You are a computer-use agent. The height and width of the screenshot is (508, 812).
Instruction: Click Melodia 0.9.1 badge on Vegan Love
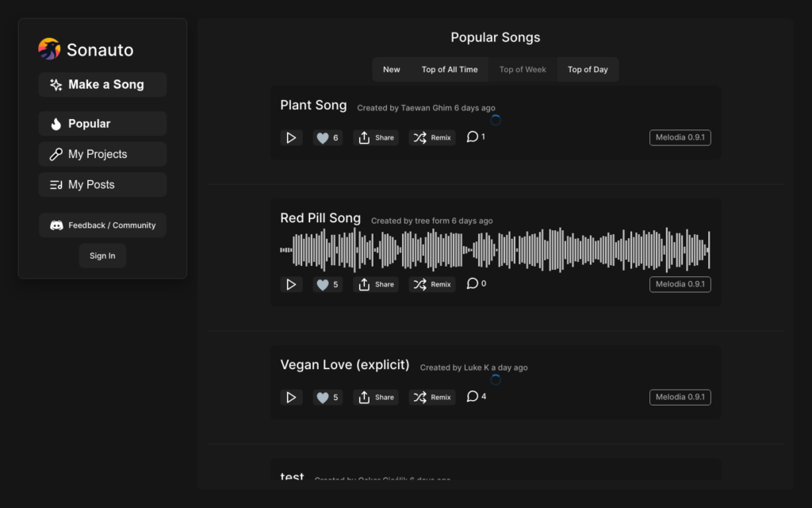point(680,398)
